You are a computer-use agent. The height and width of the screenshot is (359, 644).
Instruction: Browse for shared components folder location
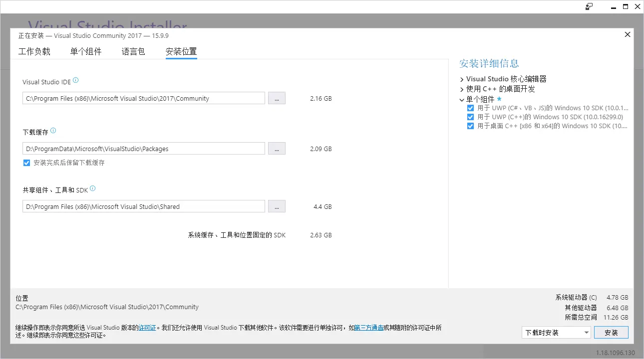point(277,206)
